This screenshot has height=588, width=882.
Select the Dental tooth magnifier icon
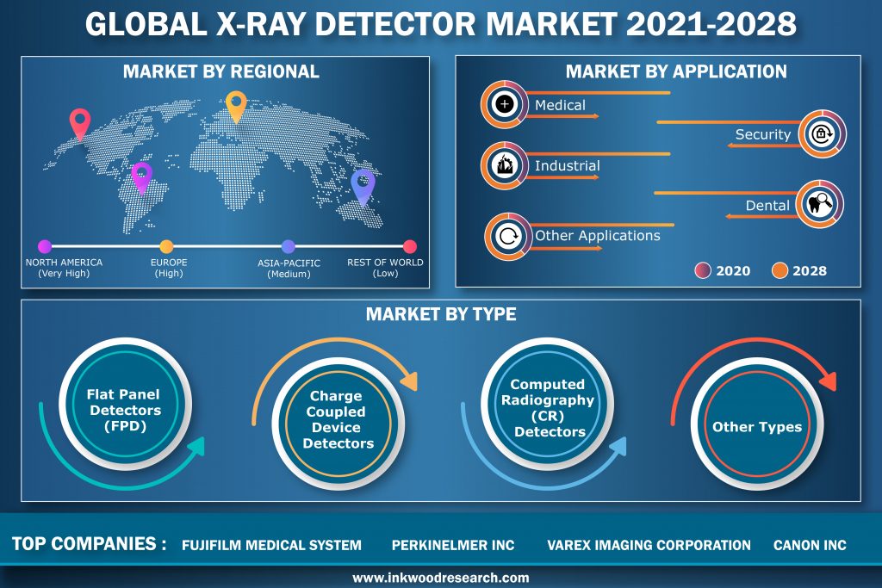[x=819, y=203]
